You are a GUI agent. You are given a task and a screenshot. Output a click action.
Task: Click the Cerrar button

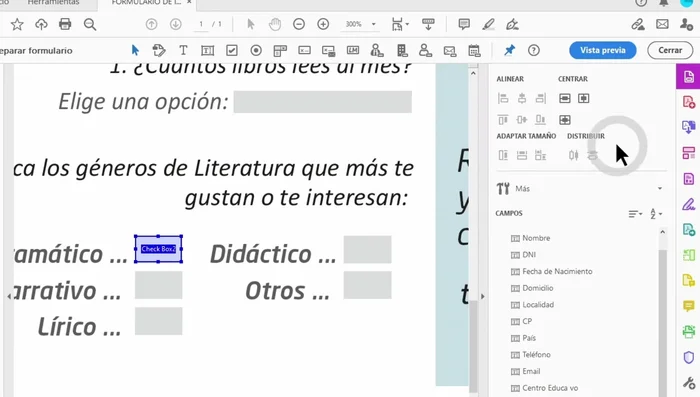670,50
